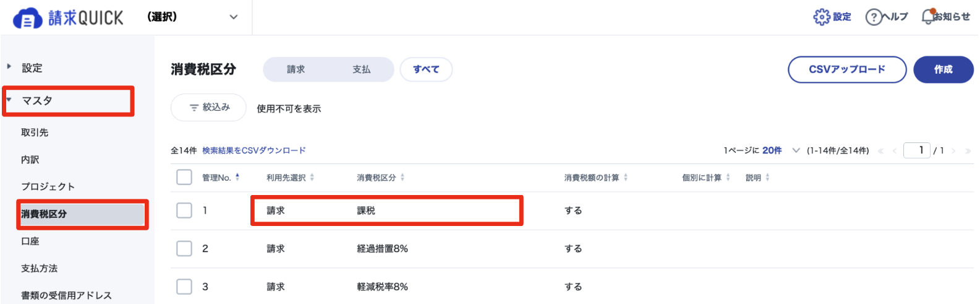
Task: Click the CSVアップロード button
Action: (847, 69)
